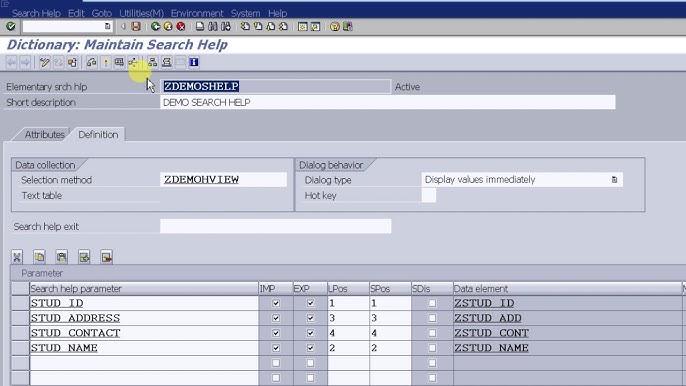Image resolution: width=686 pixels, height=386 pixels.
Task: Click the Display/Change pencil icon
Action: [x=44, y=63]
